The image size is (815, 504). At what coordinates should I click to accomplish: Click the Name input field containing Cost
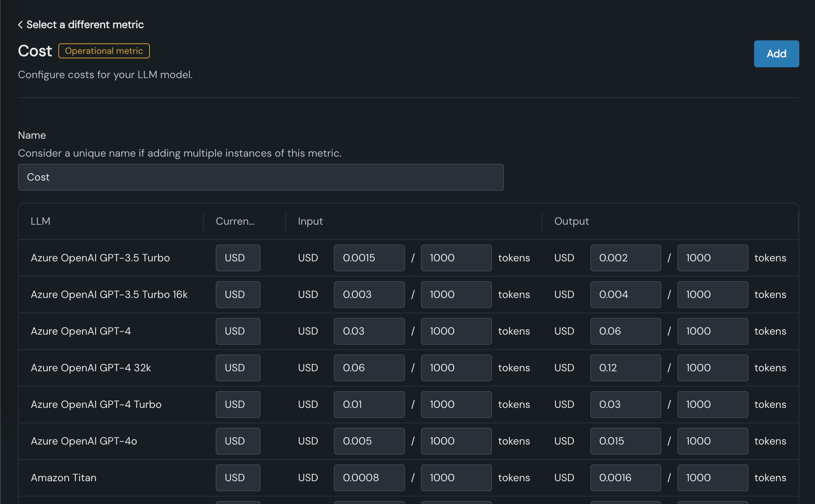[261, 177]
